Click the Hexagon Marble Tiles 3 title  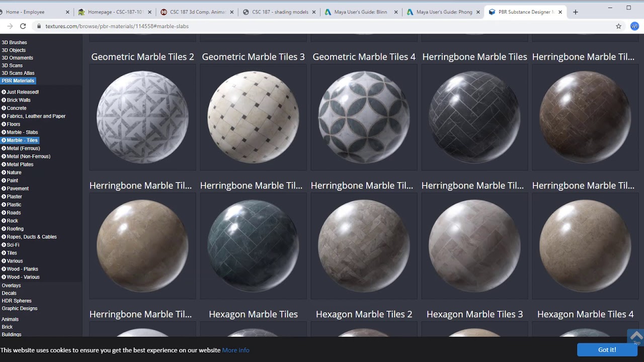pos(474,314)
